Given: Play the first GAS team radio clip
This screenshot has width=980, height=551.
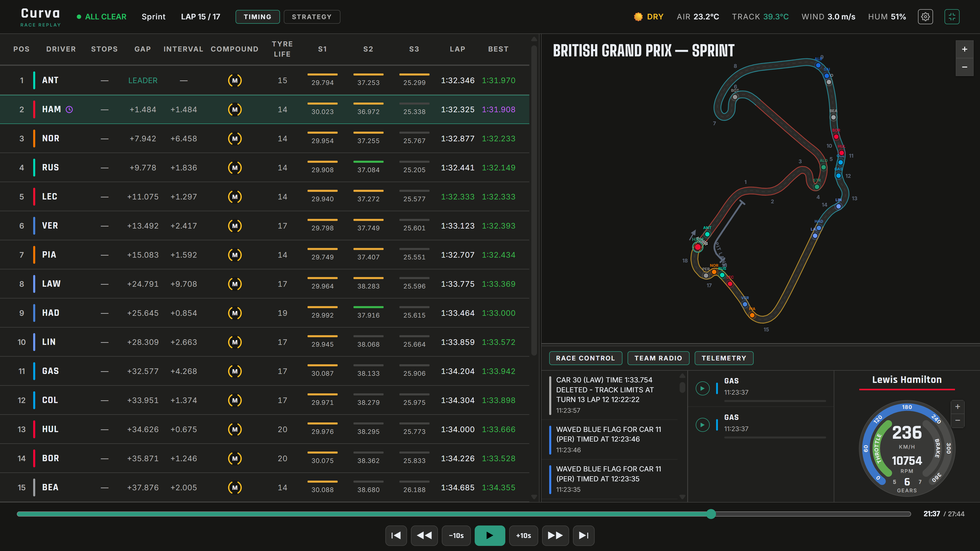Looking at the screenshot, I should 702,388.
